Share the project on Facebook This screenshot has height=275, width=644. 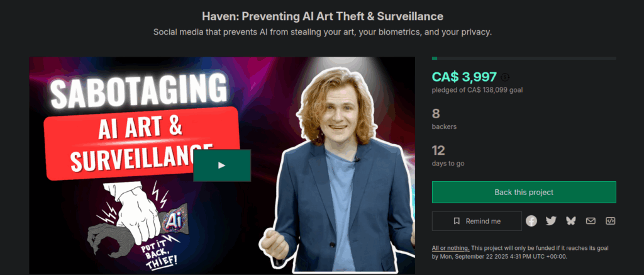[531, 221]
